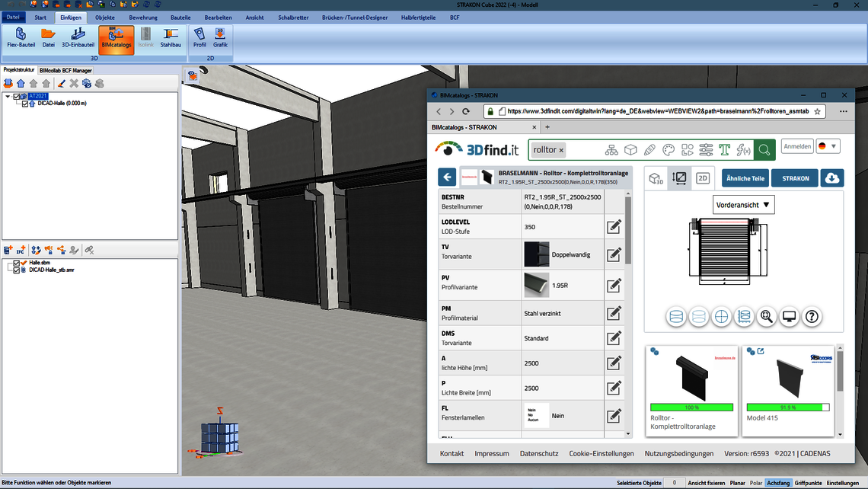Choose the Profil 2D tool
The image size is (868, 489).
[199, 37]
